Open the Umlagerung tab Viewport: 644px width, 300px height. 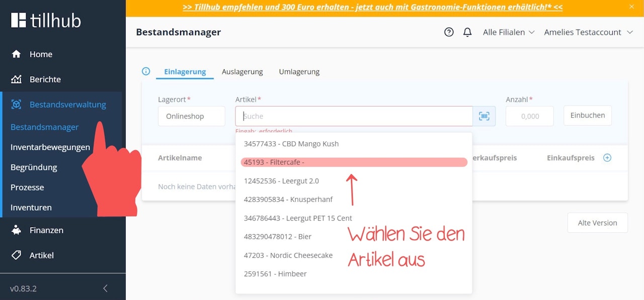(x=299, y=71)
